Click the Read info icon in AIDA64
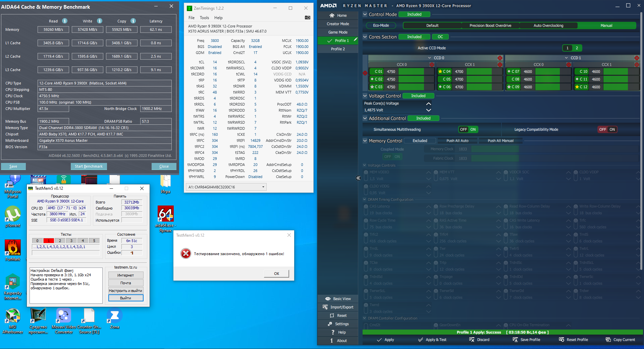The width and height of the screenshot is (644, 349). [65, 21]
